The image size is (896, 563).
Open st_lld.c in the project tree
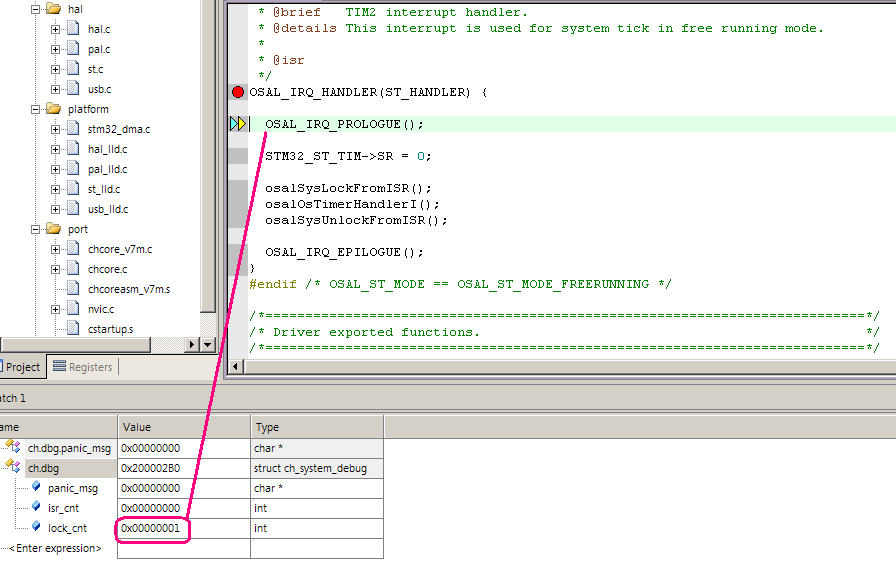104,189
